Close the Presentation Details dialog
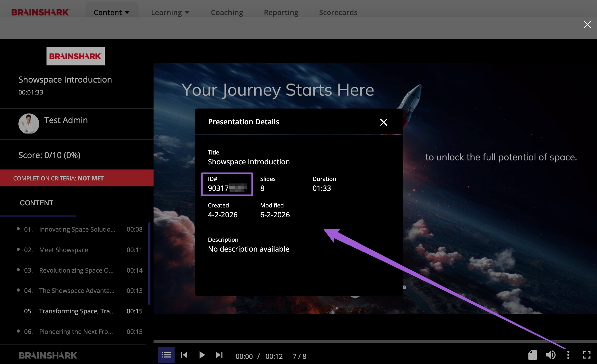The height and width of the screenshot is (364, 597). tap(383, 122)
